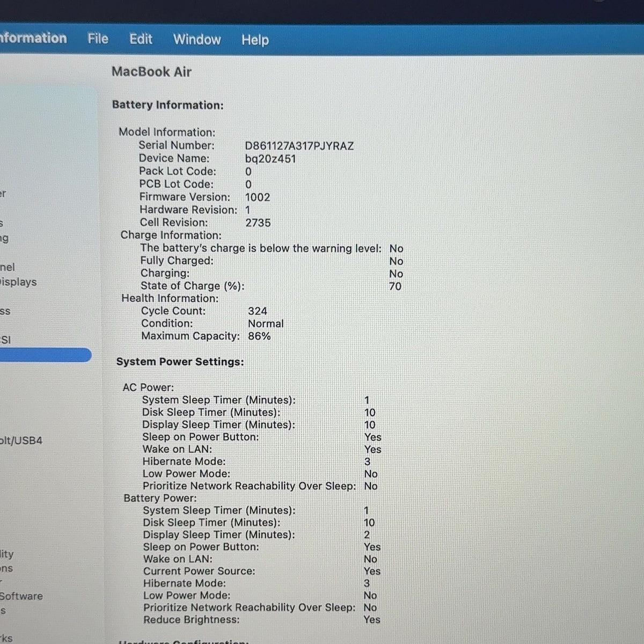Select Hardware Revision value 1

(247, 210)
